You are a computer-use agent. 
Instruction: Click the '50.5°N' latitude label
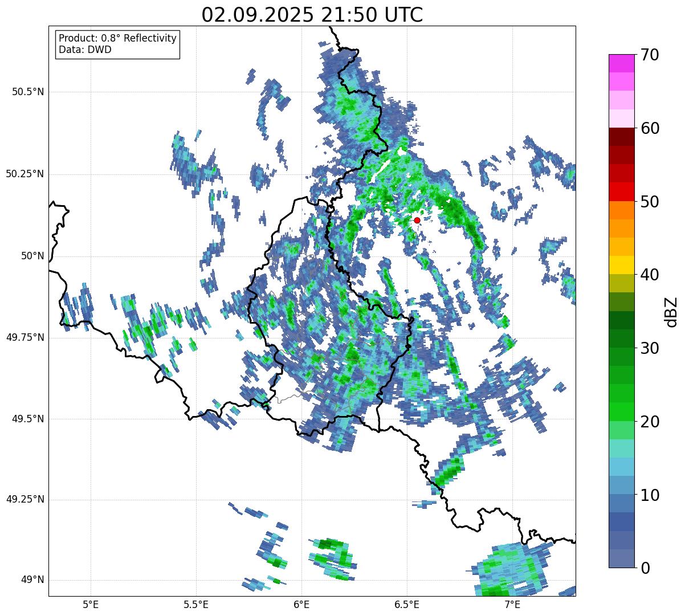[x=28, y=92]
